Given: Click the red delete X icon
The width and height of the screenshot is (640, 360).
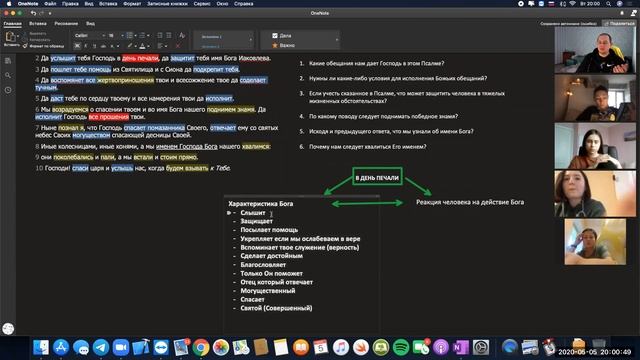Looking at the screenshot, I should 178,46.
